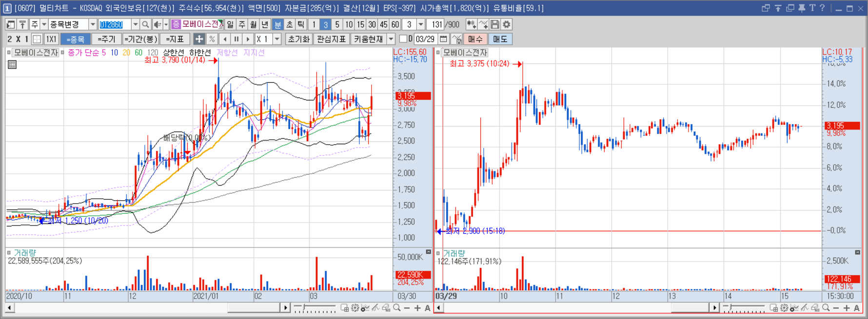This screenshot has width=868, height=319.
Task: Select the 초 (second) period toggle
Action: click(289, 24)
